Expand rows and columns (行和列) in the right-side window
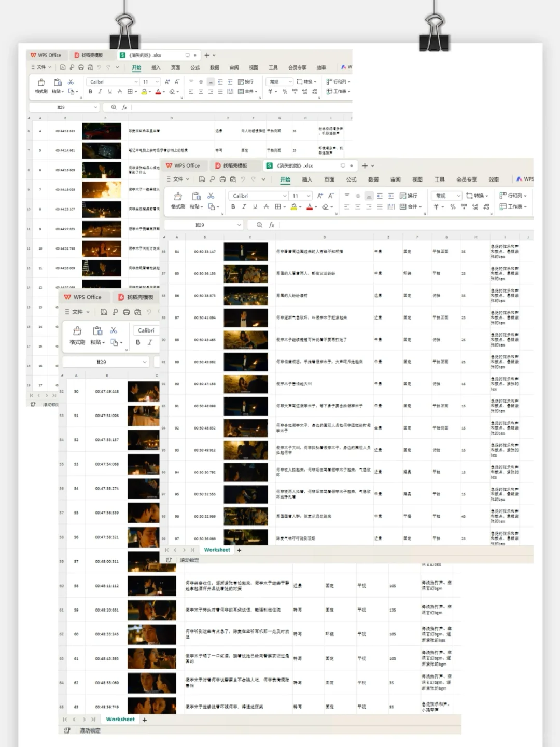Viewport: 560px width, 747px height. [x=513, y=196]
